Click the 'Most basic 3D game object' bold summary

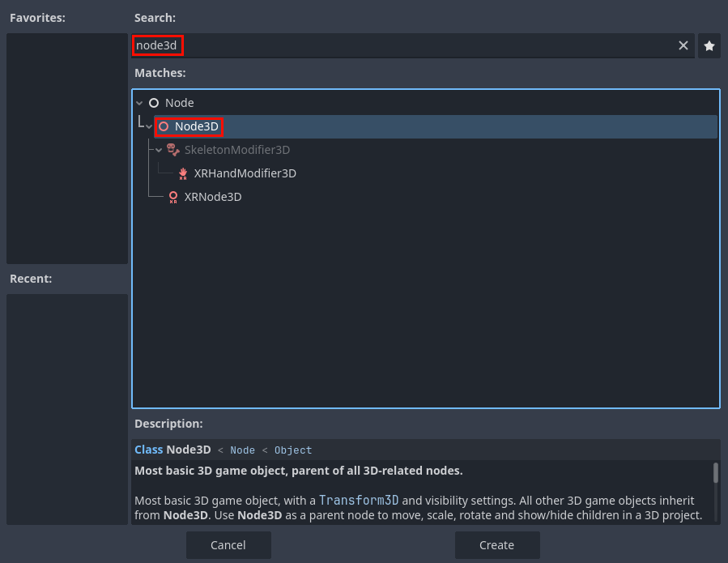coord(299,471)
